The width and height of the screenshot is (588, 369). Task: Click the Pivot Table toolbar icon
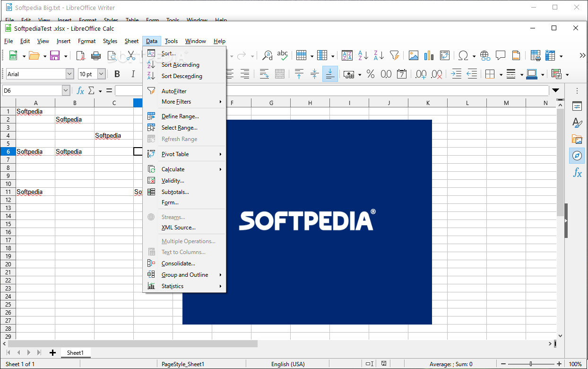point(445,56)
